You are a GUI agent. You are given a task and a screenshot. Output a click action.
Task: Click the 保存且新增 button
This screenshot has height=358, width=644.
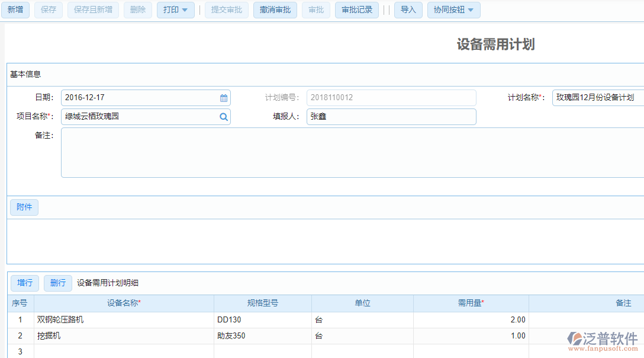(92, 10)
